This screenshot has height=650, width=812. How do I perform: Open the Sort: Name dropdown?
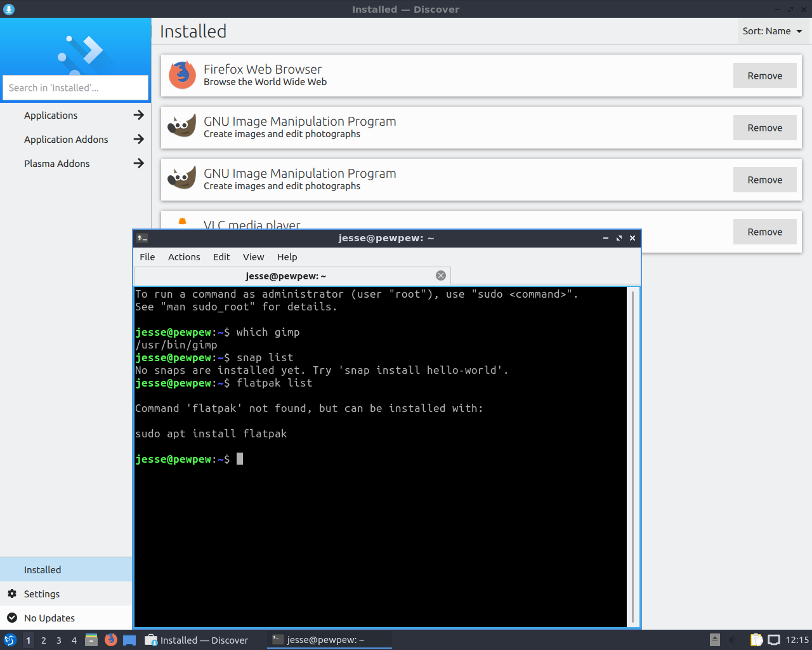pyautogui.click(x=773, y=31)
